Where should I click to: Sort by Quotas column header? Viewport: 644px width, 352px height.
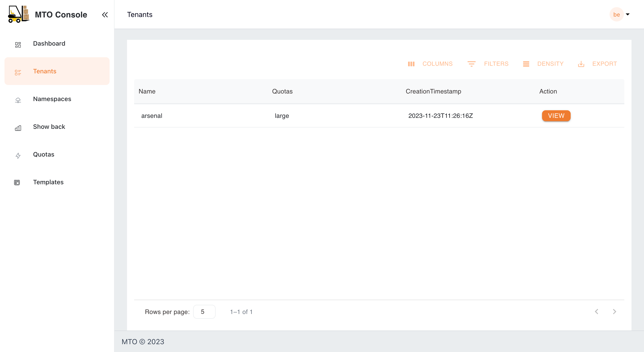click(282, 91)
